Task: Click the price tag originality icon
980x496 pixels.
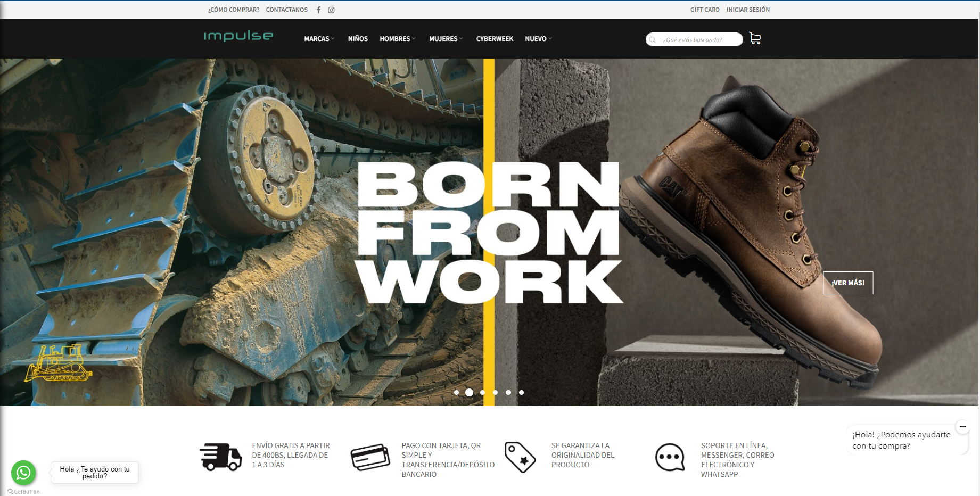Action: [x=520, y=457]
